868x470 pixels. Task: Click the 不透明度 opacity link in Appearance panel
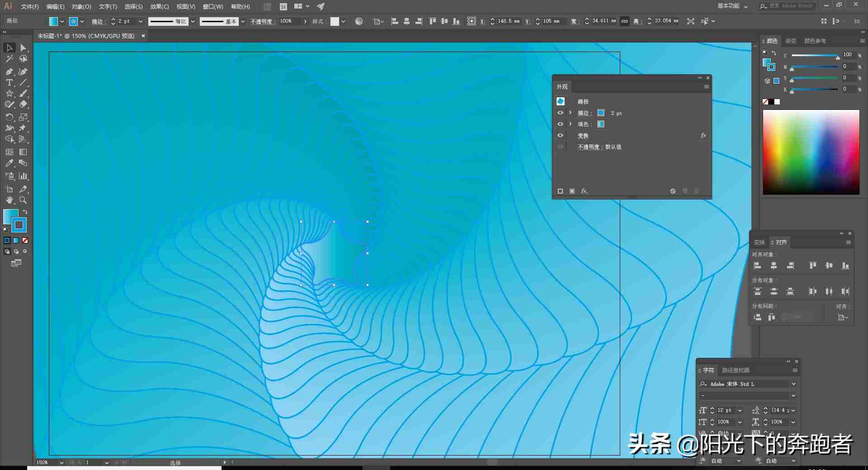pyautogui.click(x=588, y=147)
